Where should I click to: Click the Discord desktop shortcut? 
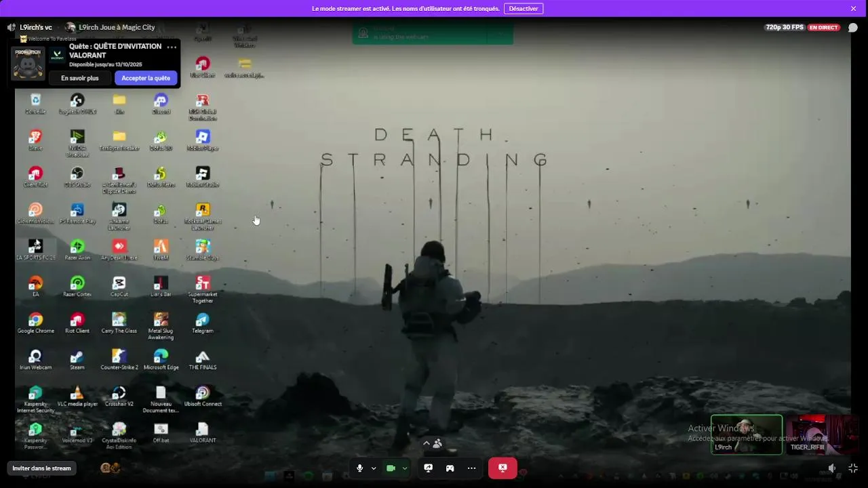(161, 104)
